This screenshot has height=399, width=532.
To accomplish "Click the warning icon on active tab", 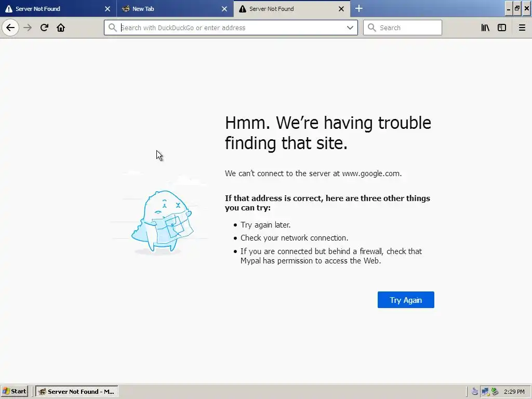I will tap(242, 9).
